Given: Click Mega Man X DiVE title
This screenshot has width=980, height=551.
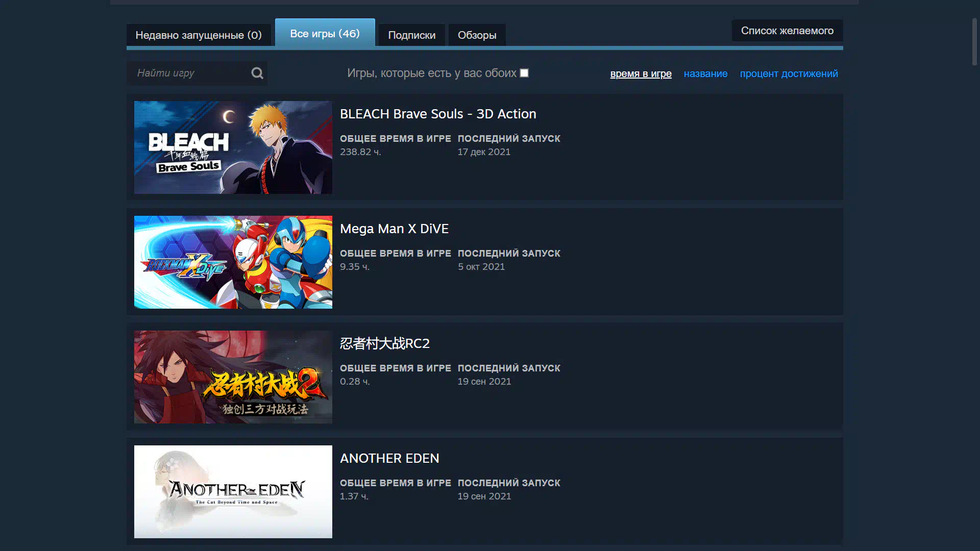Looking at the screenshot, I should (x=394, y=229).
